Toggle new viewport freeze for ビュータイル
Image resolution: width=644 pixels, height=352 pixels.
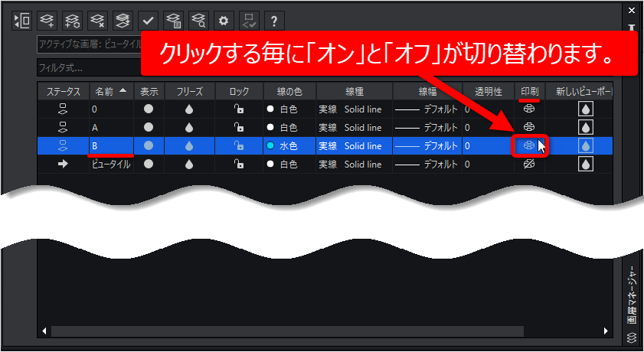point(586,165)
